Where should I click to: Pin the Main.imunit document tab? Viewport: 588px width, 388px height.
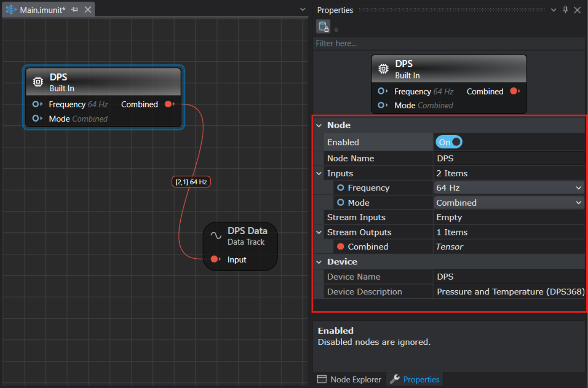[x=75, y=10]
